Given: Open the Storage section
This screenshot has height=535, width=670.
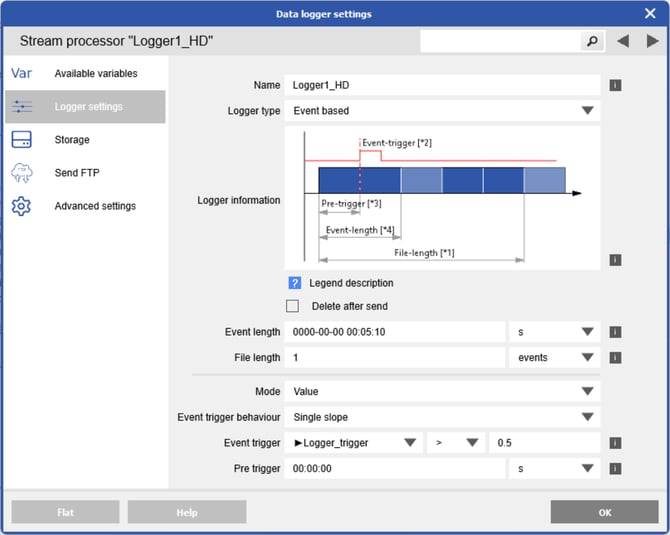Looking at the screenshot, I should (x=85, y=140).
